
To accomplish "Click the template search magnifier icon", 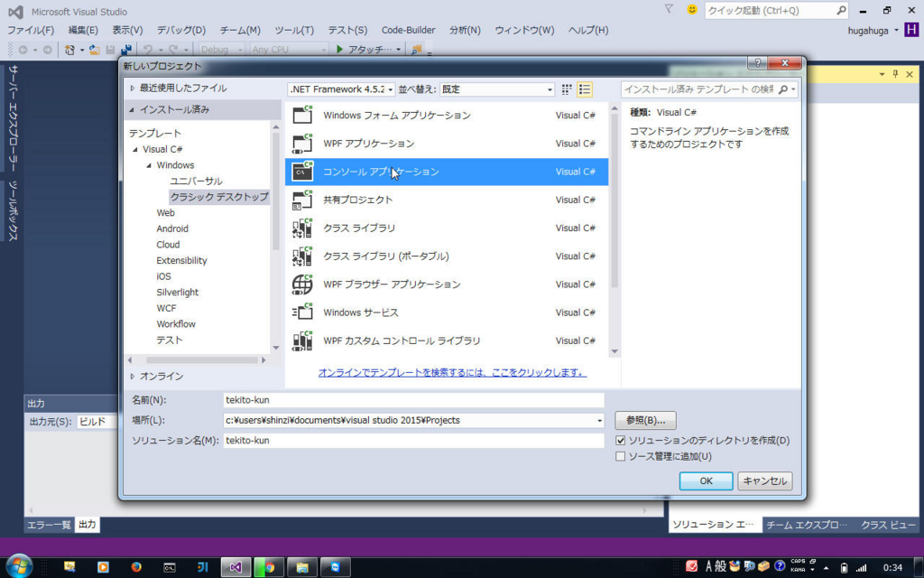I will (783, 89).
